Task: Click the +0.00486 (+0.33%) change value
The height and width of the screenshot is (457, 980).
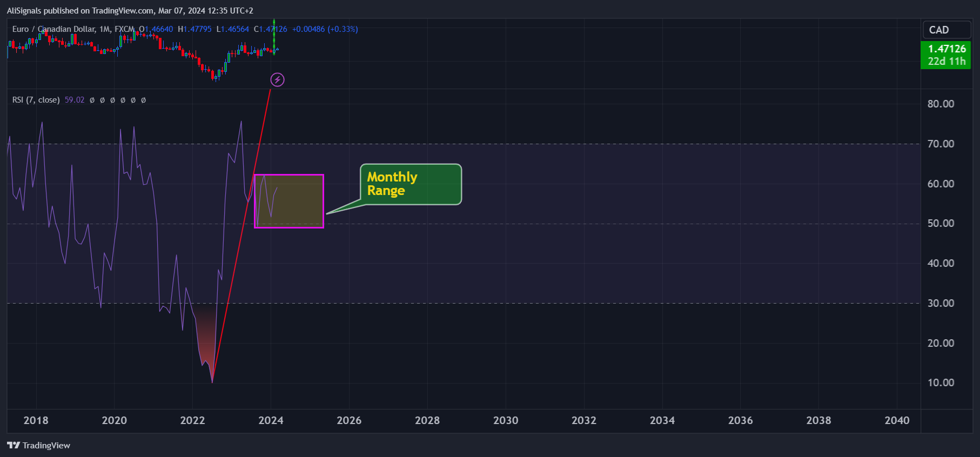Action: pos(325,29)
